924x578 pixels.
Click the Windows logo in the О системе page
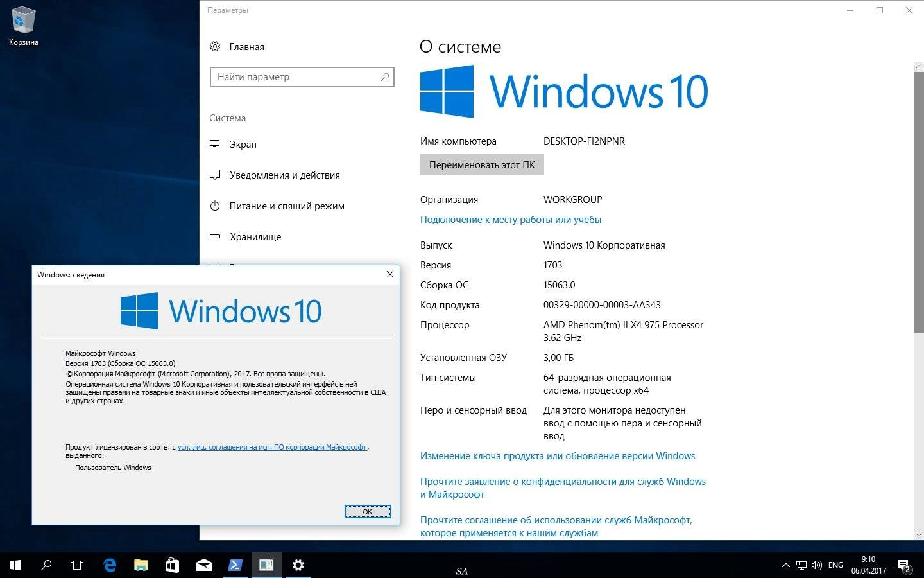tap(447, 91)
